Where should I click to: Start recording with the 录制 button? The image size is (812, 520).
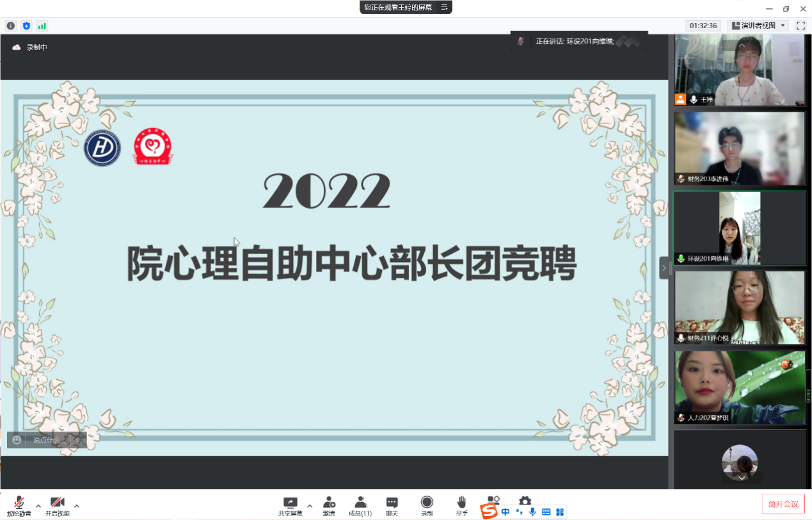tap(427, 503)
